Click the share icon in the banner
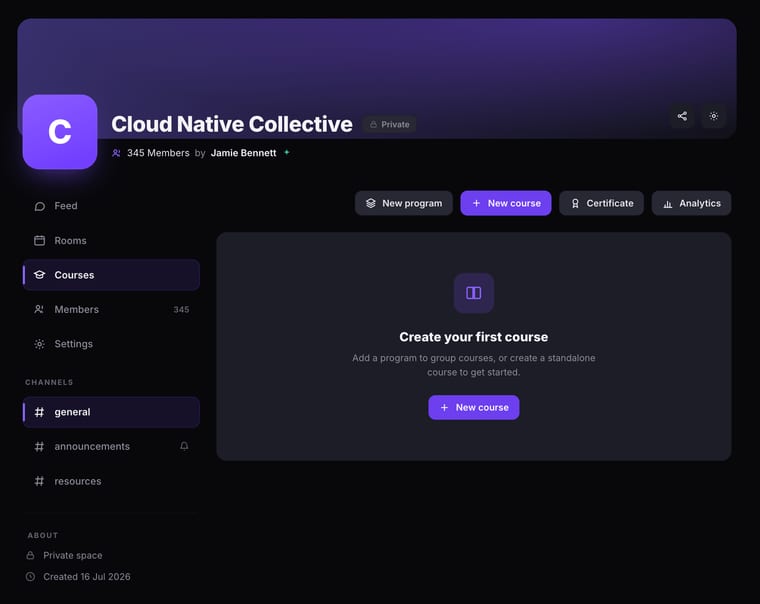This screenshot has height=604, width=760. (x=682, y=116)
